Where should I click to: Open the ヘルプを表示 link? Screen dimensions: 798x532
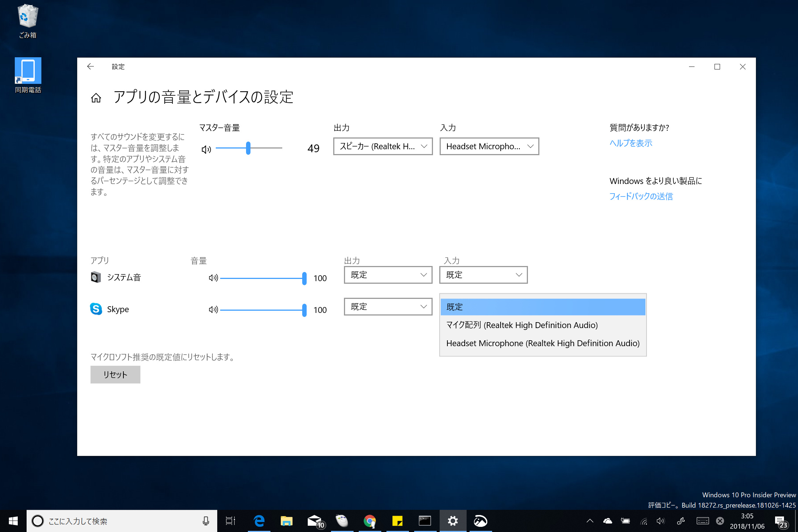click(631, 143)
